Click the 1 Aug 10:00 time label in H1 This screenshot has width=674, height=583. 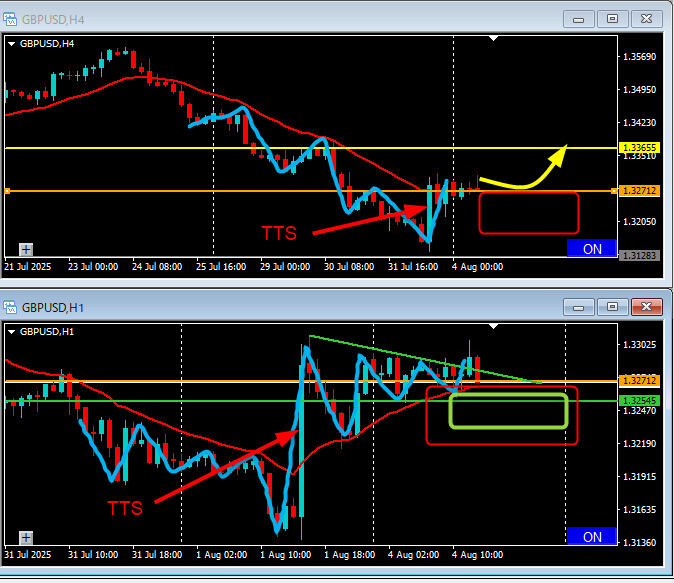pos(285,555)
